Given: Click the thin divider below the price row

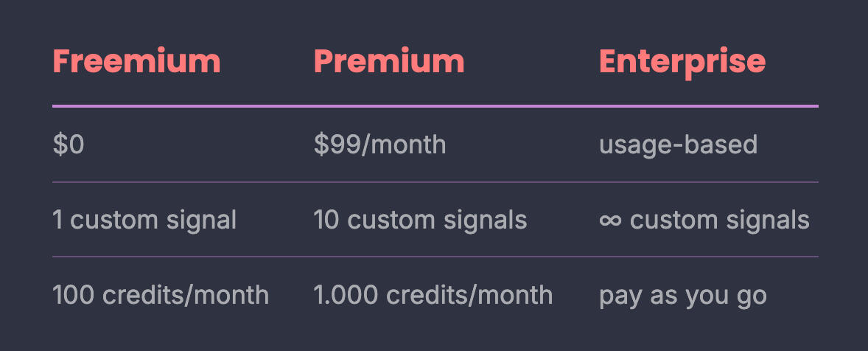Looking at the screenshot, I should 435,182.
